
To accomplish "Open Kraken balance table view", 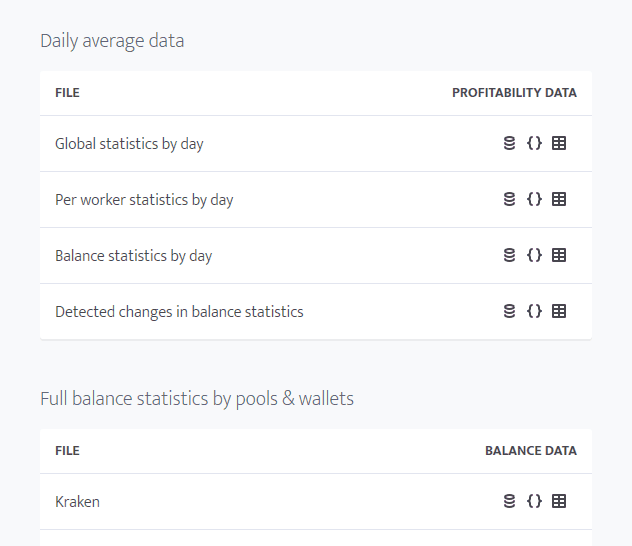I will point(559,501).
